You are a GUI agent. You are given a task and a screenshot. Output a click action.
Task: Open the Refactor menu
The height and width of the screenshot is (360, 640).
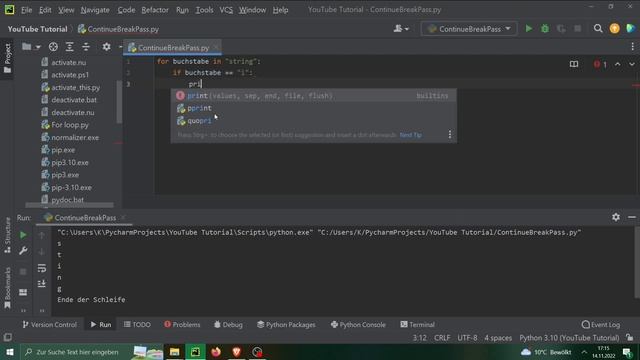(x=155, y=10)
